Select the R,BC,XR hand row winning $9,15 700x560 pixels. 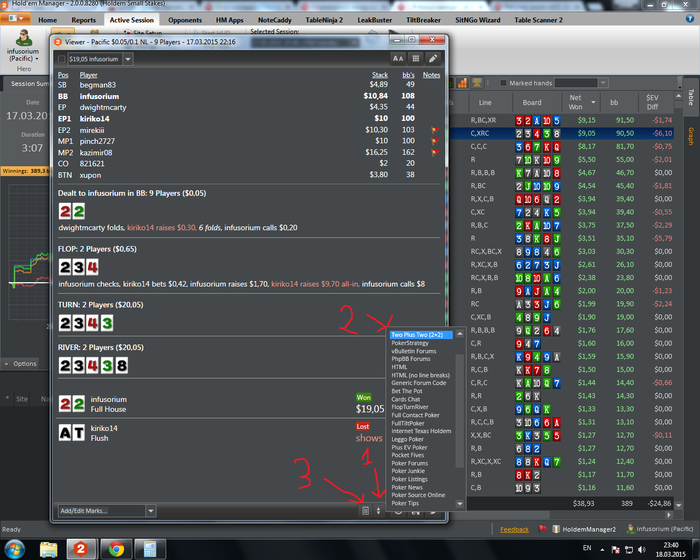[562, 120]
